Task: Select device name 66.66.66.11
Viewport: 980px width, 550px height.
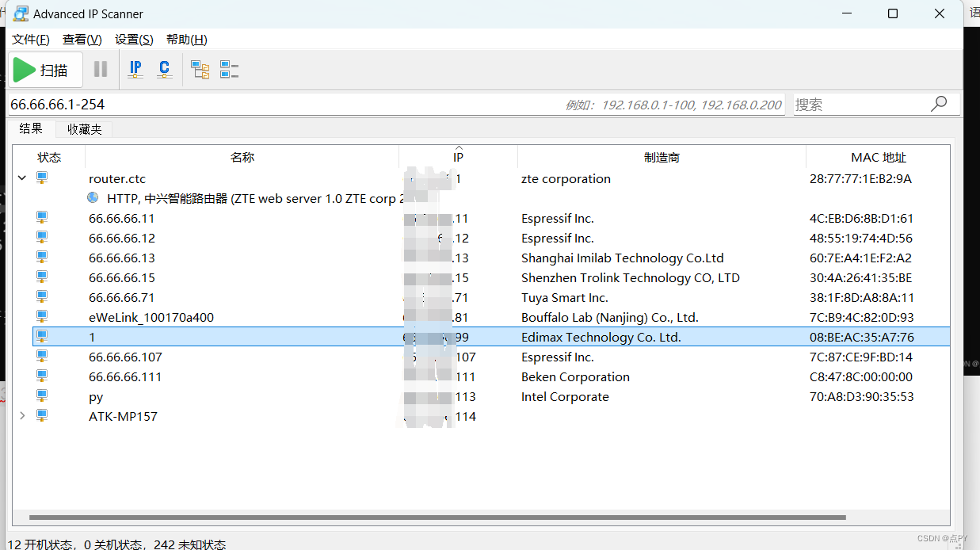Action: pos(122,218)
